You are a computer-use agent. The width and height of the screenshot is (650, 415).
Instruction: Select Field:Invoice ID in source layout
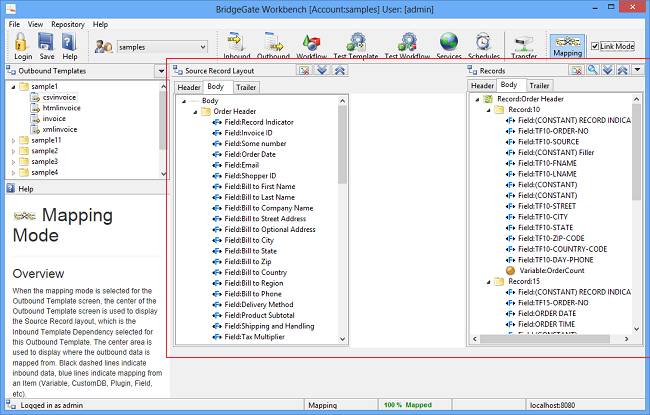coord(248,133)
